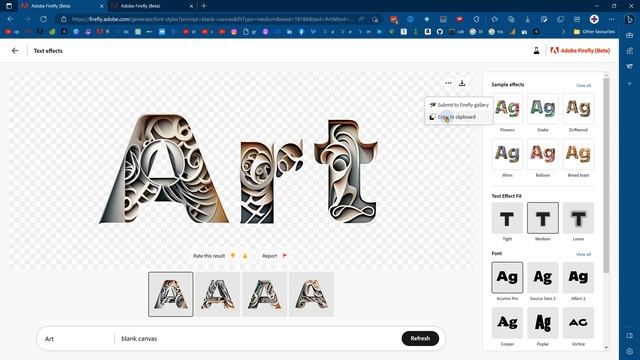Go back with the Text effects arrow
This screenshot has height=360, width=640.
[x=15, y=51]
